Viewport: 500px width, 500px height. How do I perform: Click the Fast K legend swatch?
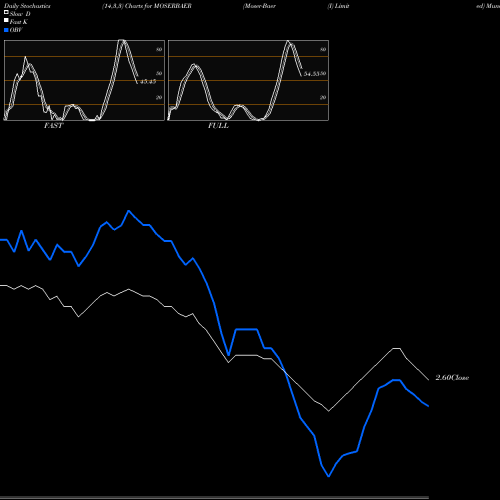6,20
